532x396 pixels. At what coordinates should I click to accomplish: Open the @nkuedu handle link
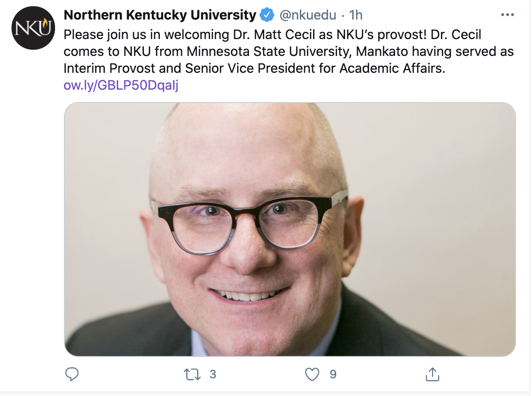tap(307, 15)
